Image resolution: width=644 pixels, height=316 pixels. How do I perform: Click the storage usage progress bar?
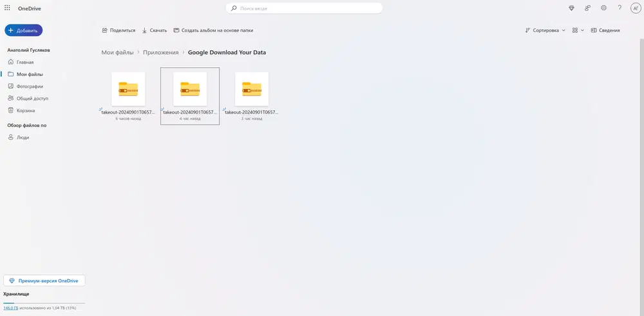pyautogui.click(x=44, y=303)
